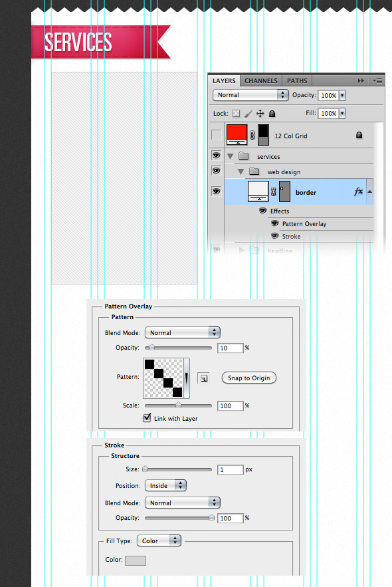Viewport: 392px width, 587px height.
Task: Uncheck Link with Layer checkbox
Action: coord(147,417)
